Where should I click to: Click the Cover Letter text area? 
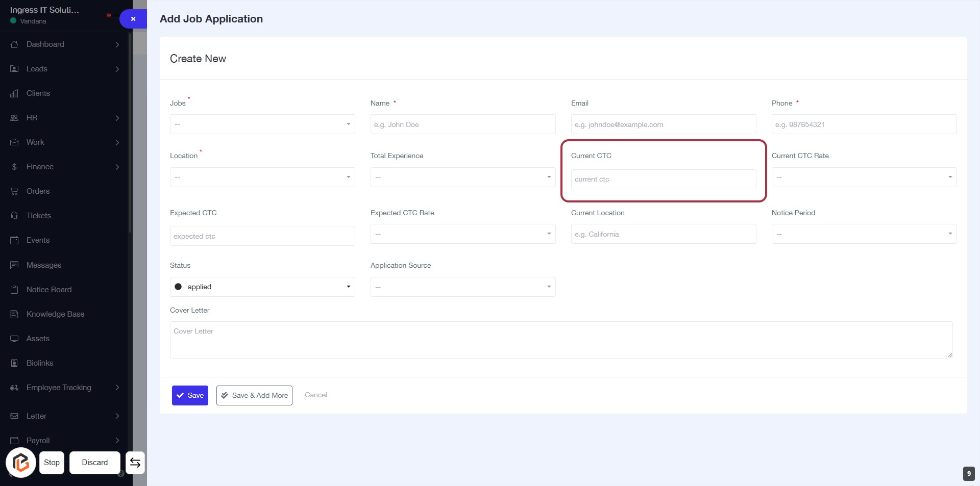click(560, 340)
